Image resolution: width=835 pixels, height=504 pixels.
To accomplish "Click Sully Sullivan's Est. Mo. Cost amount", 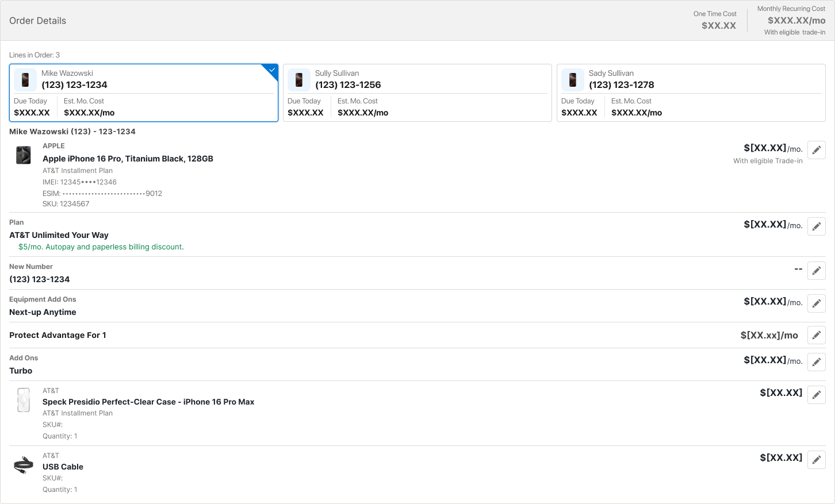I will point(363,113).
